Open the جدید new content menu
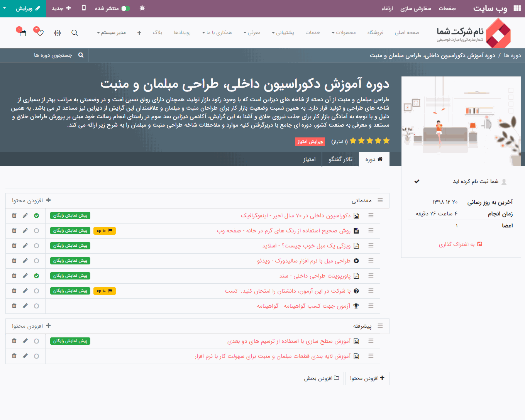The image size is (525, 420). (x=61, y=8)
